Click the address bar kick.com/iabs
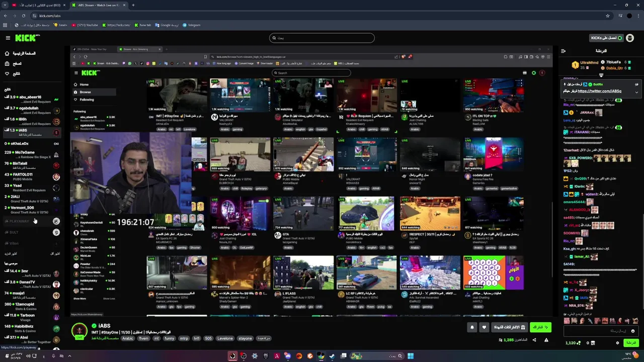 click(50, 16)
